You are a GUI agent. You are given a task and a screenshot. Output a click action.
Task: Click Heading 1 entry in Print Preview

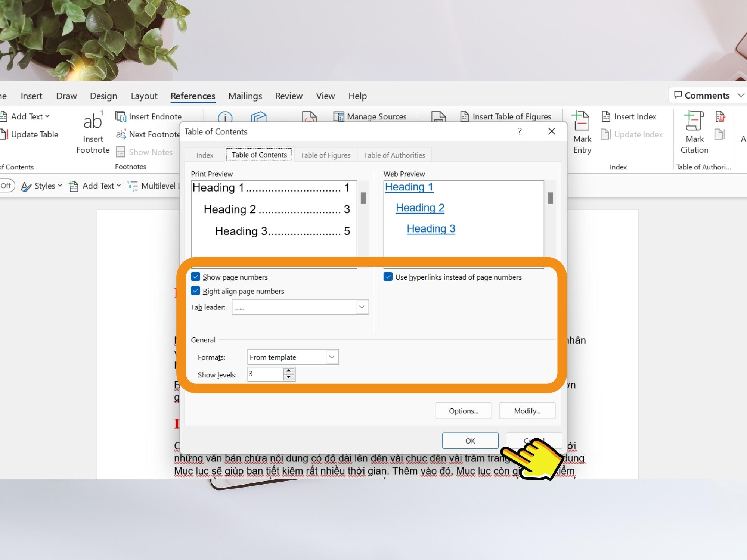271,187
